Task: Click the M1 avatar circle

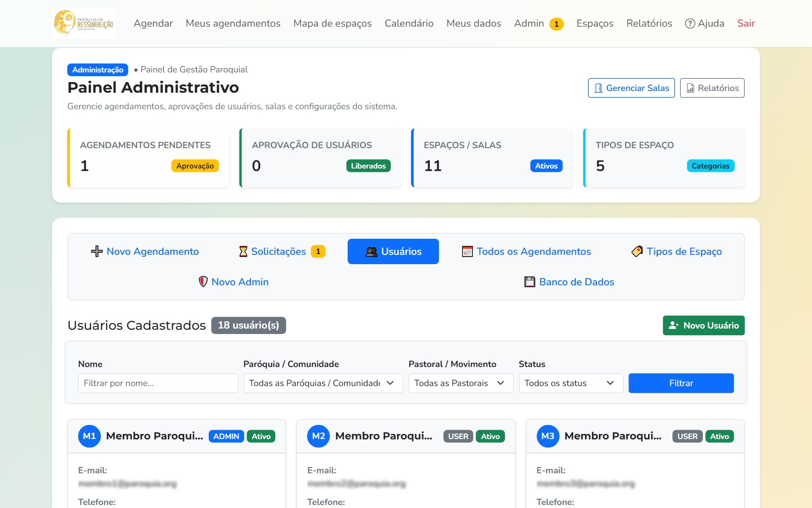Action: click(x=89, y=436)
